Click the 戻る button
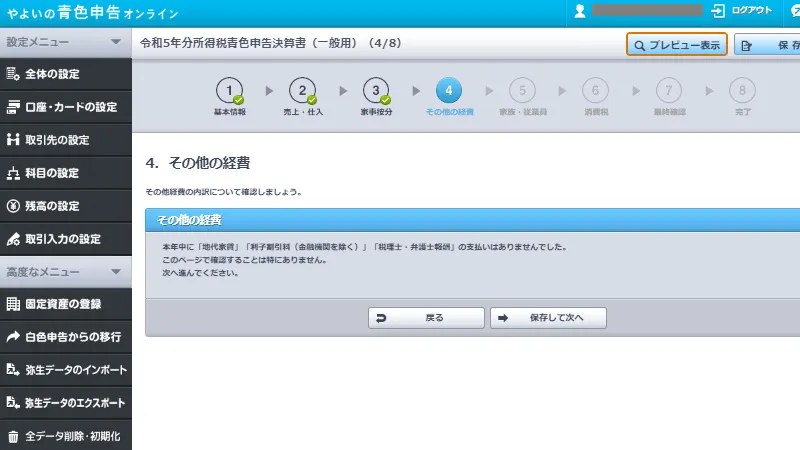This screenshot has height=450, width=800. (x=426, y=318)
